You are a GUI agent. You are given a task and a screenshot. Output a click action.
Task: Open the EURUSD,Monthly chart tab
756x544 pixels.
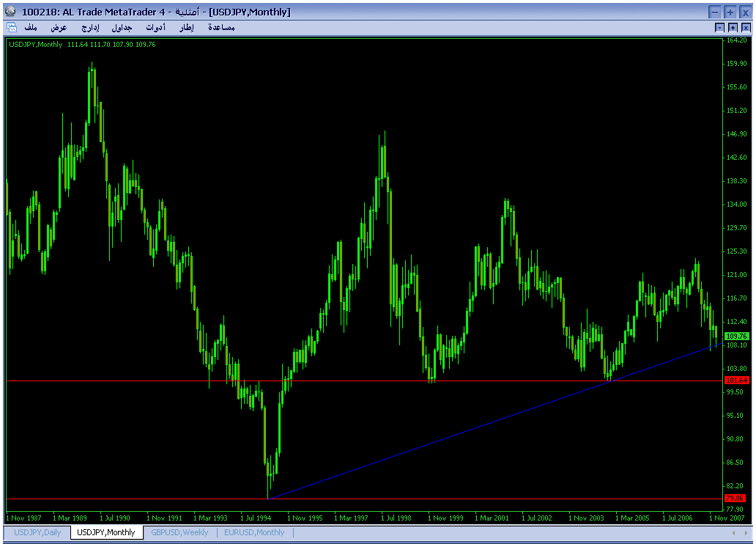(254, 532)
